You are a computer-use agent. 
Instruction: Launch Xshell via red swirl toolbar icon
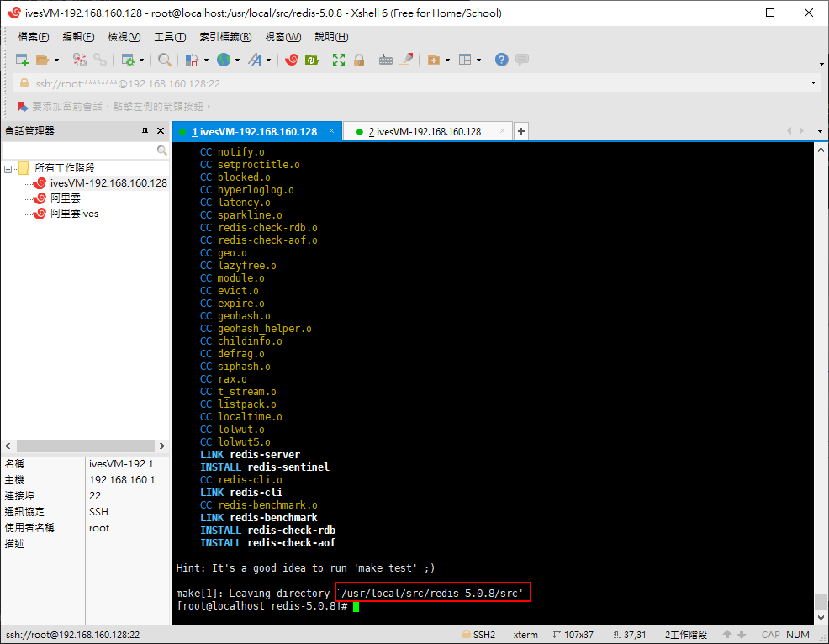point(291,60)
